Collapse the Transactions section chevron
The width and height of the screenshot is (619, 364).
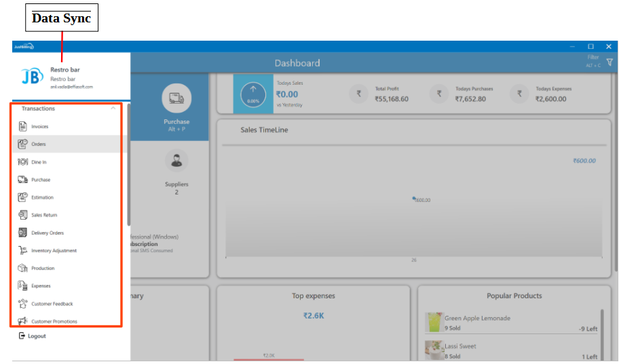click(113, 108)
